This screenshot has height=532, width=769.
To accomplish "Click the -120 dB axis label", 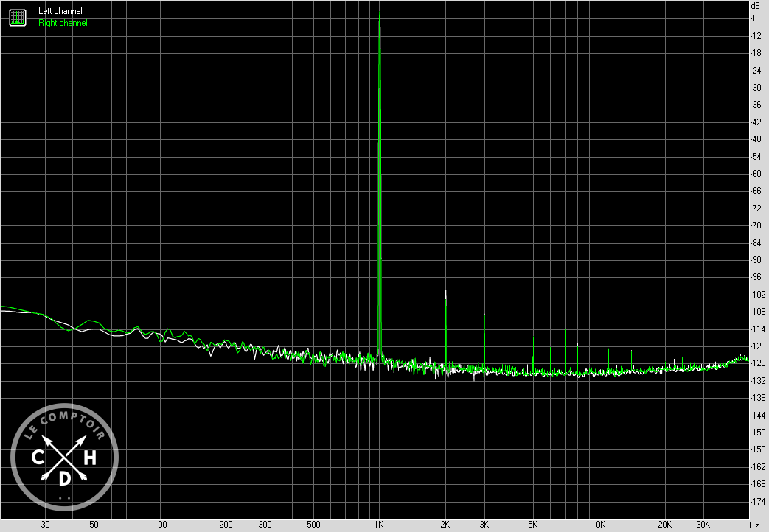I will pos(755,346).
